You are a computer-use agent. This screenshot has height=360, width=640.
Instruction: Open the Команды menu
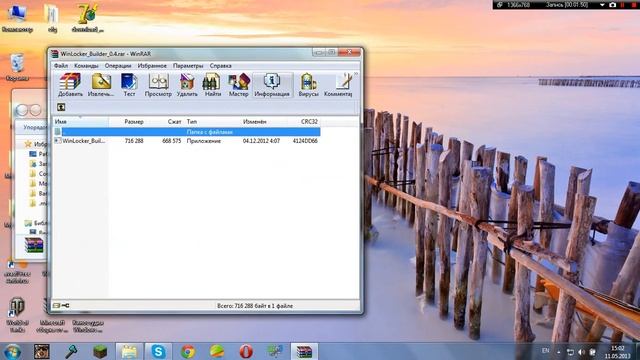coord(86,66)
